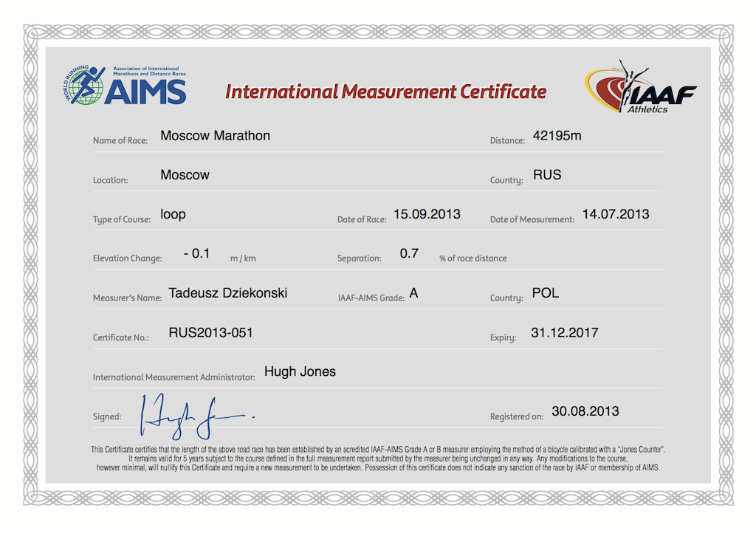Click the 'm / km' unit text
756x536 pixels.
point(243,258)
